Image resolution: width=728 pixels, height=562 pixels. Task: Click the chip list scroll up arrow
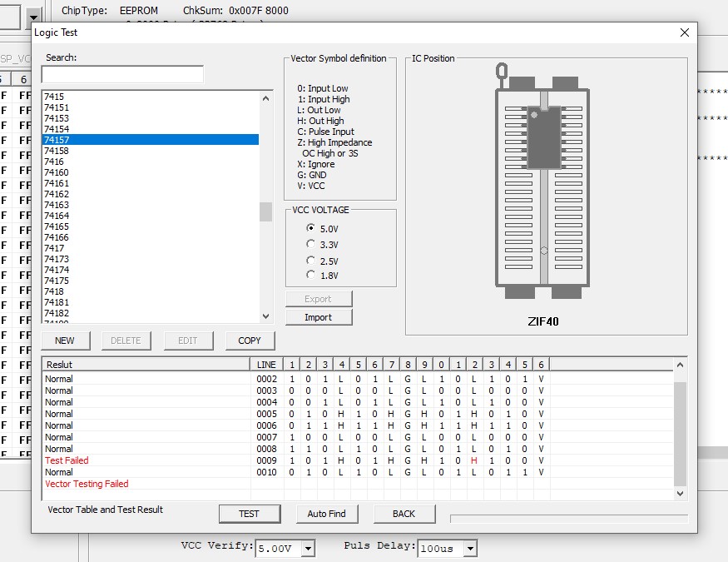tap(265, 98)
